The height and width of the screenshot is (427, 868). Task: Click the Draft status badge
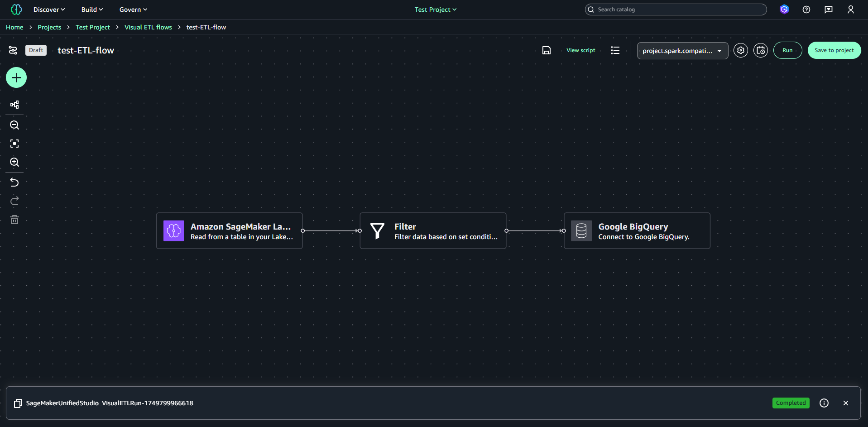click(x=36, y=50)
